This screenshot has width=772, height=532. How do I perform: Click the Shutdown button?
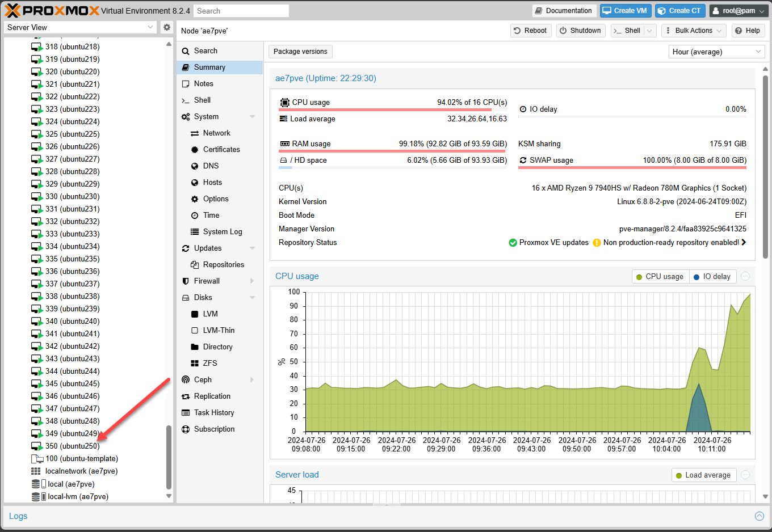pos(581,31)
